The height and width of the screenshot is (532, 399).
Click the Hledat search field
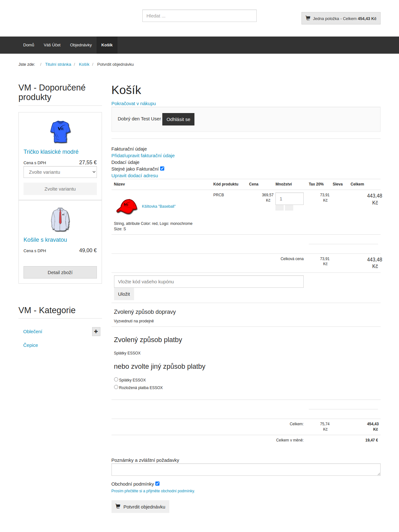[199, 16]
